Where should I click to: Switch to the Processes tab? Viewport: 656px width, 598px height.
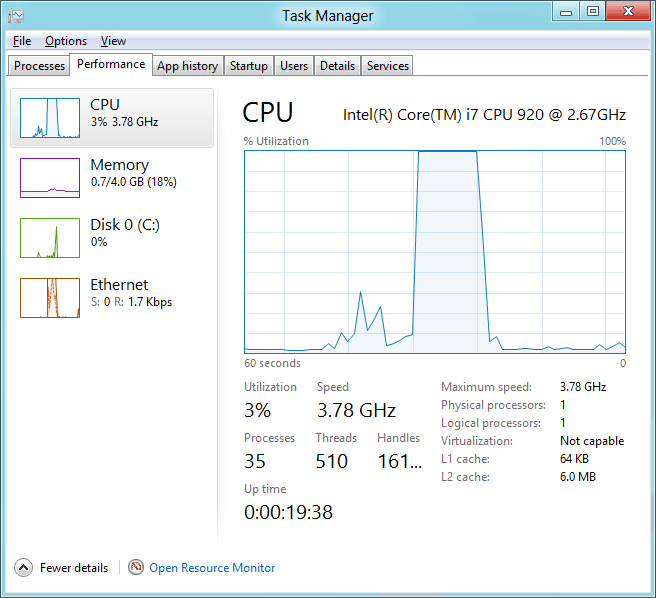click(x=39, y=66)
